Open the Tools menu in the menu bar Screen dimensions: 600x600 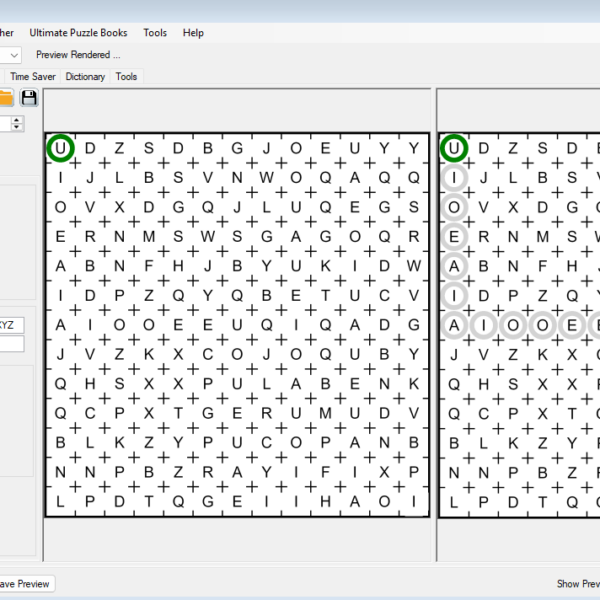tap(155, 33)
